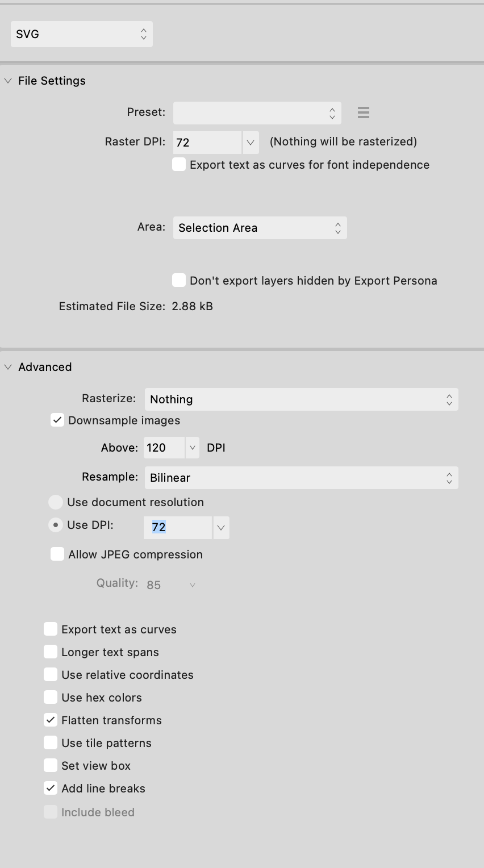The width and height of the screenshot is (484, 868).
Task: Collapse the Advanced section
Action: 8,367
